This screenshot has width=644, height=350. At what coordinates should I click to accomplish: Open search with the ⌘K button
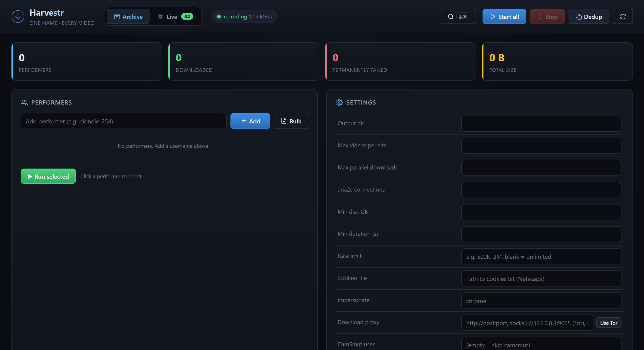click(458, 17)
